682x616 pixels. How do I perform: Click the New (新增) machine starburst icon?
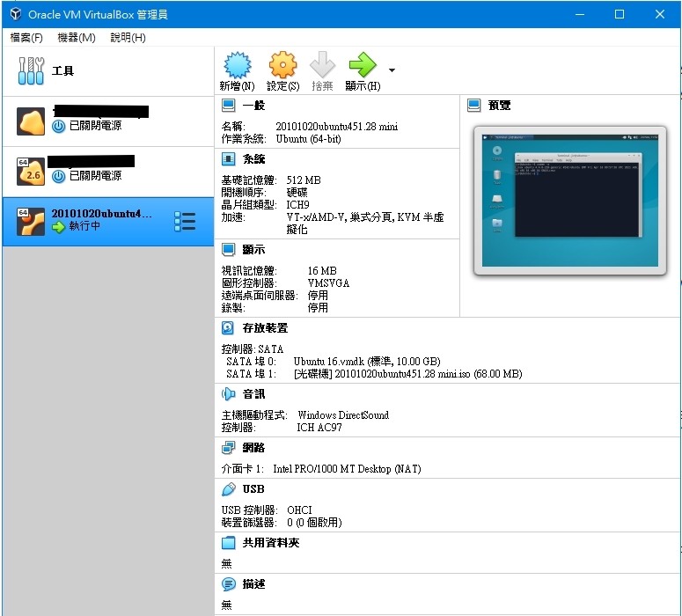point(237,65)
